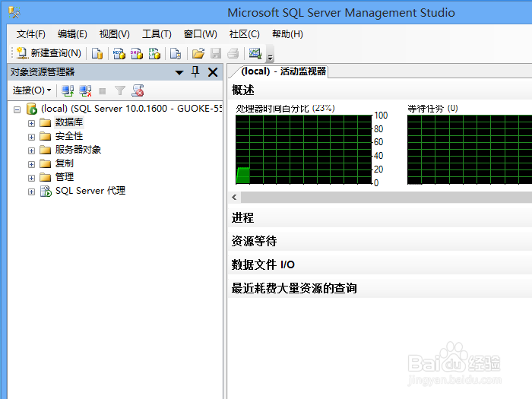Click the Activity Monitor toolbar icon
Screen dimensions: 532x399
click(255, 53)
